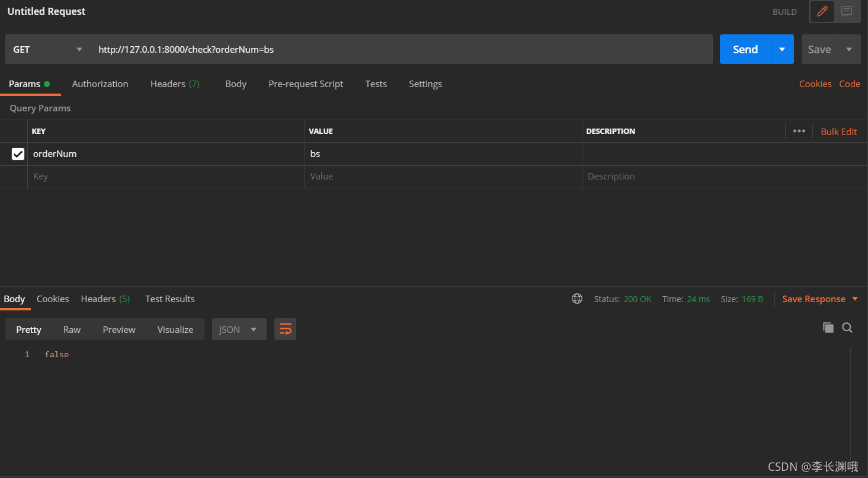
Task: Open the response Cookies tab
Action: (x=53, y=299)
